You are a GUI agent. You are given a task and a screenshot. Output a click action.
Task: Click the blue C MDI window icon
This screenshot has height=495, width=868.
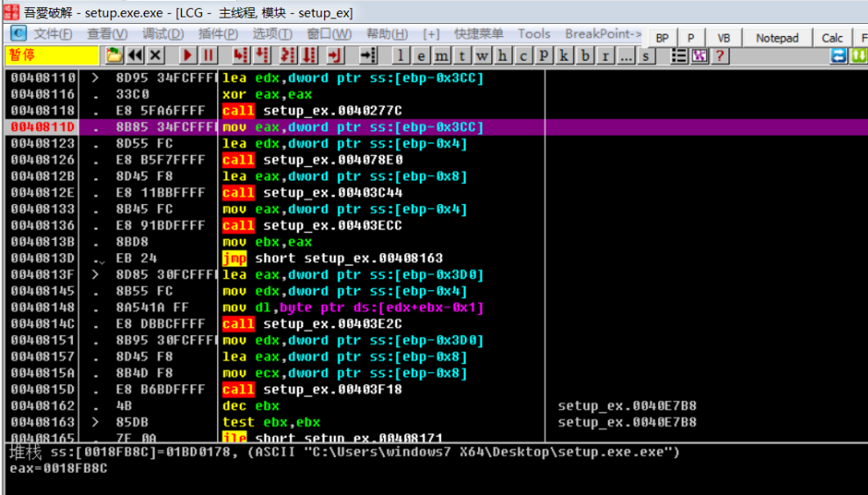(18, 33)
